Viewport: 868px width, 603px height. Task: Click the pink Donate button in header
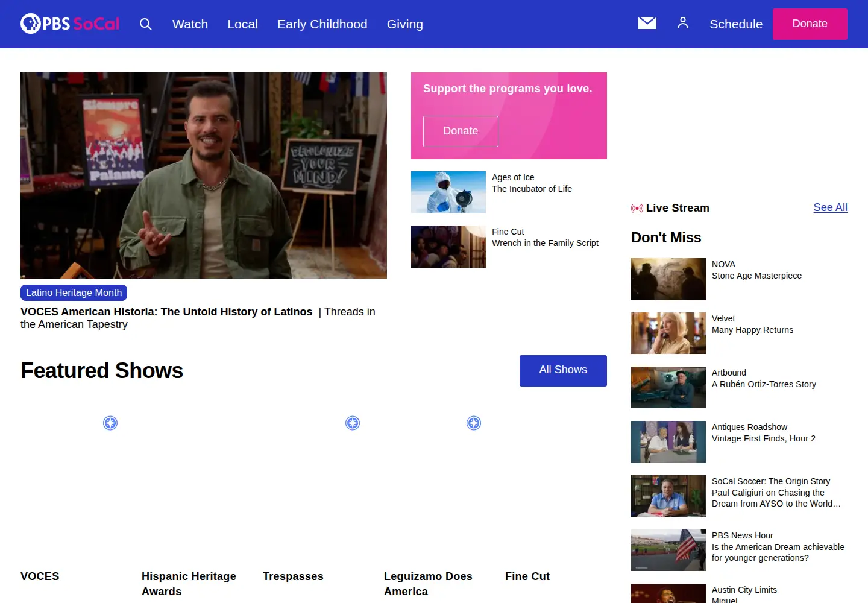point(810,24)
